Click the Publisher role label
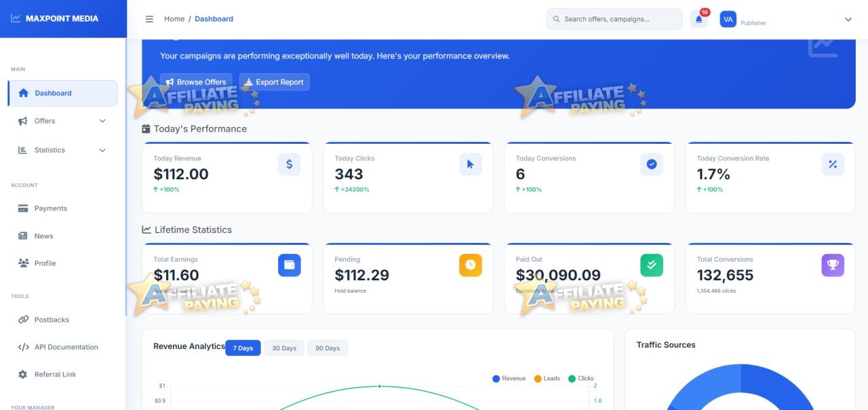The width and height of the screenshot is (868, 410). [753, 23]
